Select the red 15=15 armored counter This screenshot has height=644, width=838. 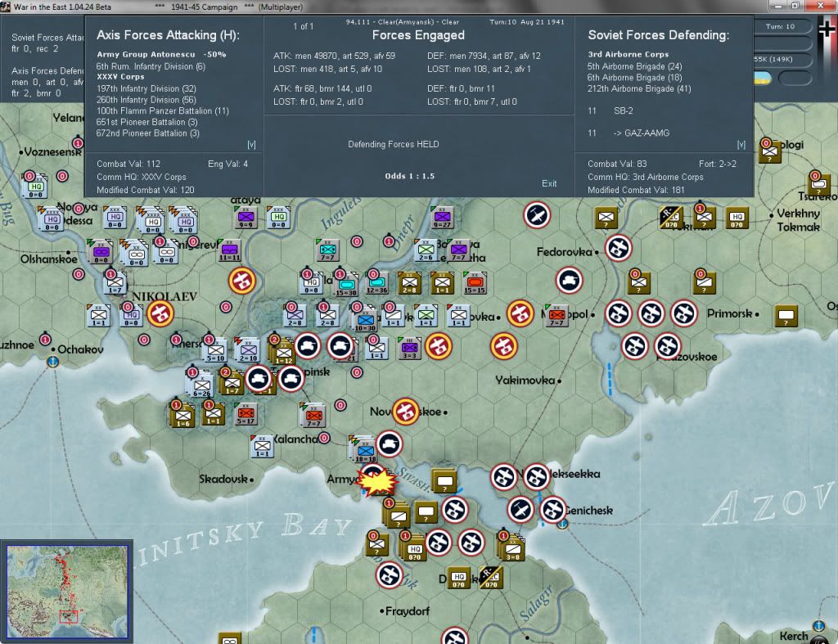click(x=475, y=282)
